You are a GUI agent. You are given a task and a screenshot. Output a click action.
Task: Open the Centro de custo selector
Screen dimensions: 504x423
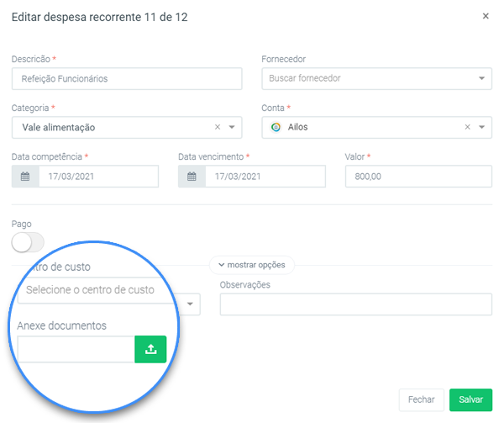point(101,290)
